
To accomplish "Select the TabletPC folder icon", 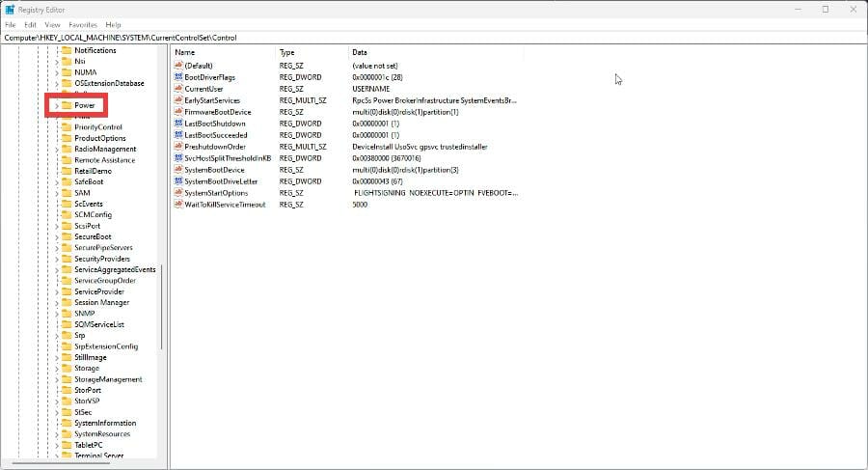I will click(x=67, y=445).
